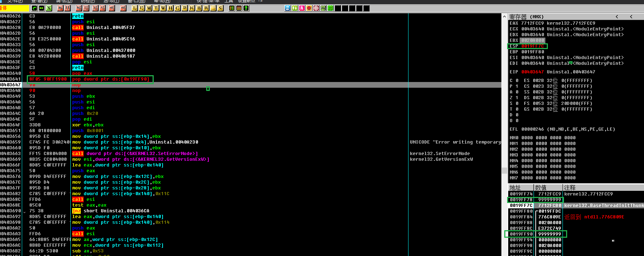Select the MM0 register row
Image resolution: width=644 pixels, height=256 pixels.
[543, 138]
